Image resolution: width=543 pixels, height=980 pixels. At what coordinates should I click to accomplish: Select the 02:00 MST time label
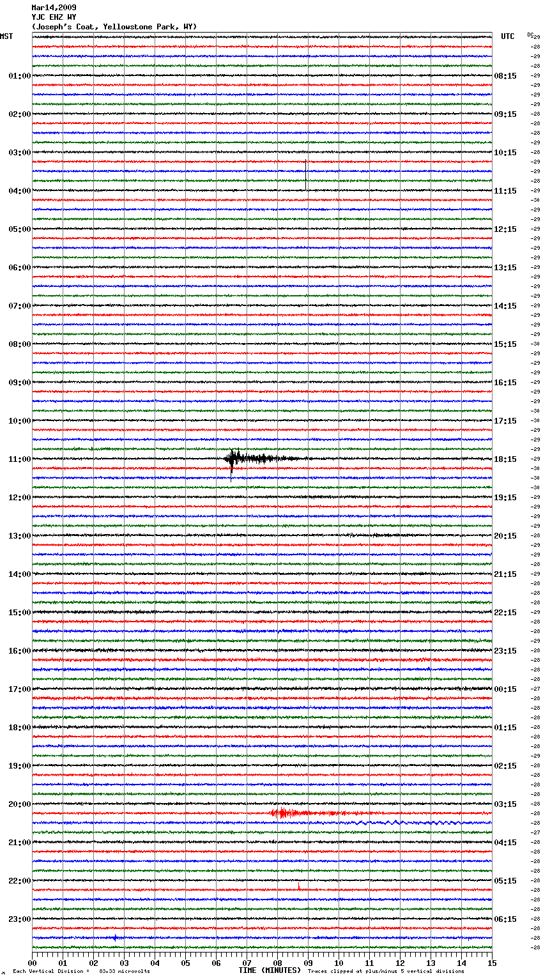20,114
